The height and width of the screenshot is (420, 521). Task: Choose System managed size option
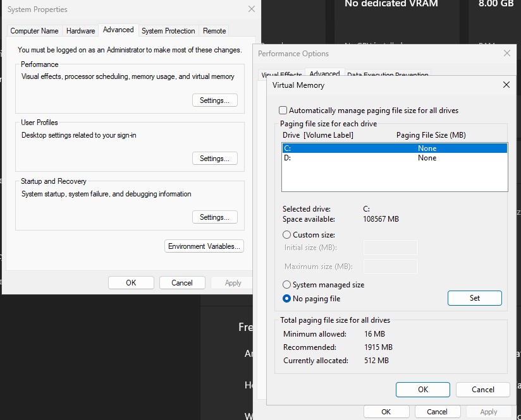pos(287,285)
